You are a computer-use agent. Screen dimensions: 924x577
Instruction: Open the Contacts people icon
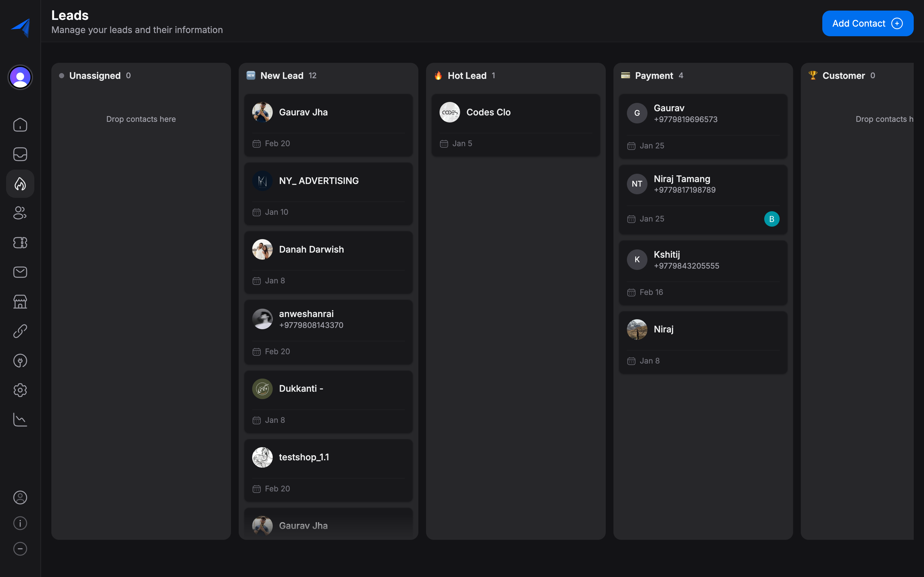tap(20, 213)
